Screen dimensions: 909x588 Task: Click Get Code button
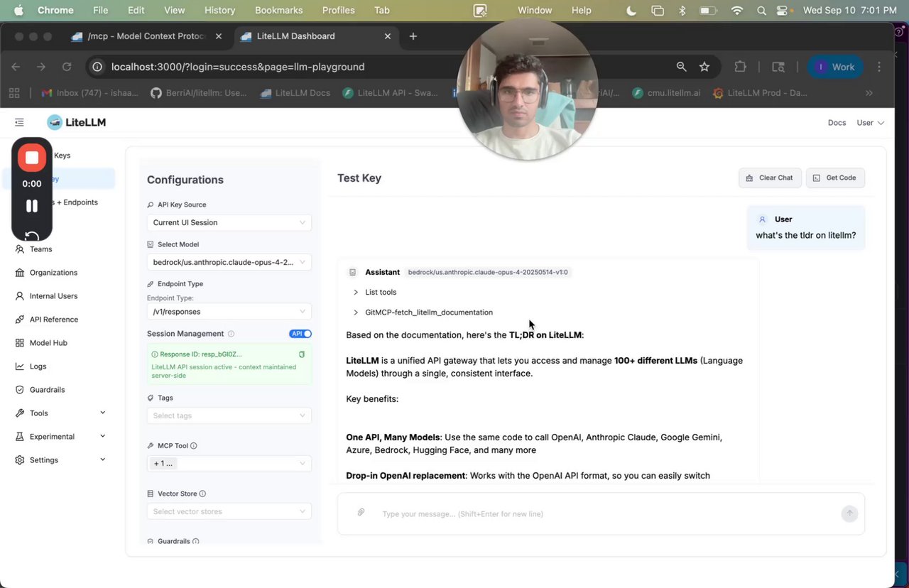(835, 178)
